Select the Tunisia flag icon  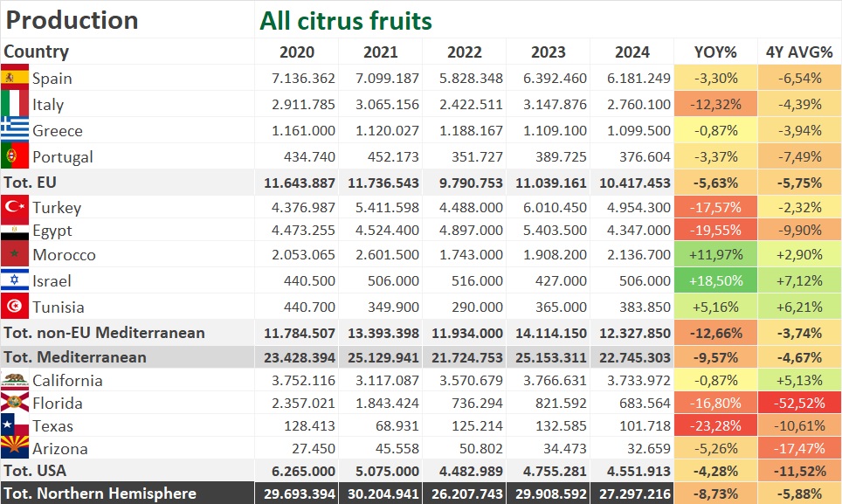point(15,307)
